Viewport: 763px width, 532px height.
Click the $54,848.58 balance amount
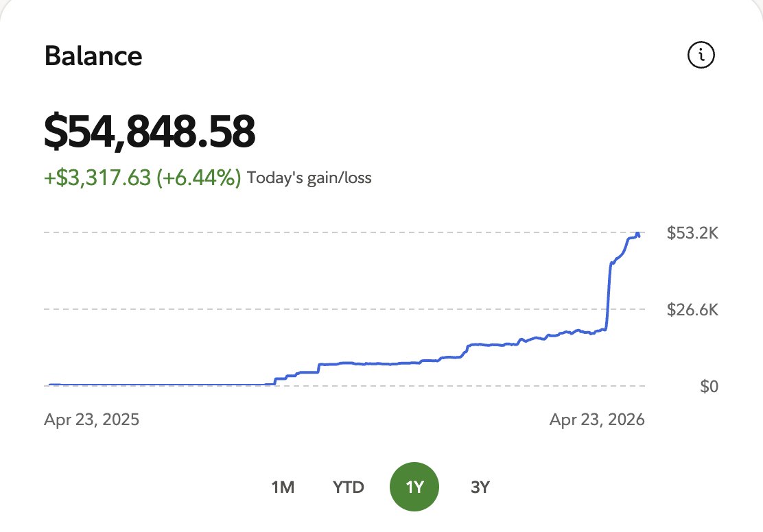pyautogui.click(x=150, y=132)
